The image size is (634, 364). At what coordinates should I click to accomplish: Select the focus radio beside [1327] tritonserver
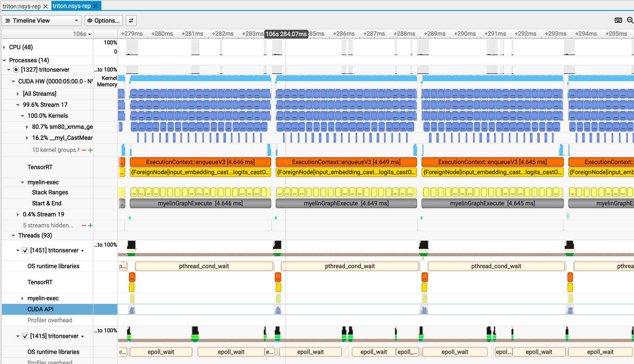(x=16, y=69)
